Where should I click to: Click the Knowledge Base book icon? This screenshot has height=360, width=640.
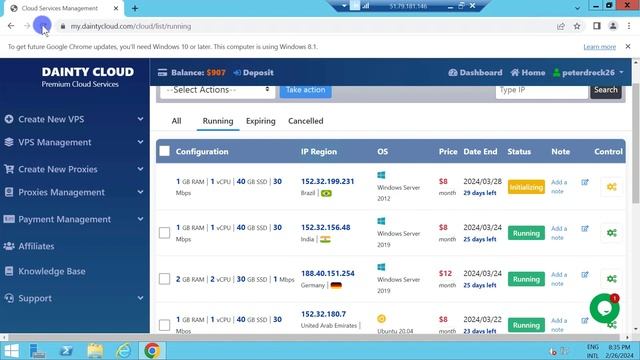pos(9,271)
